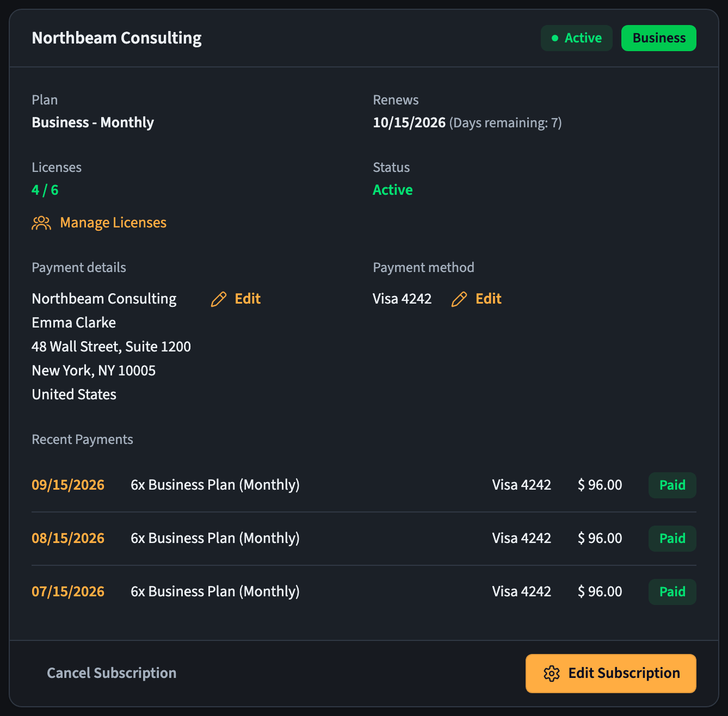Viewport: 728px width, 716px height.
Task: Click the green Business badge
Action: click(659, 38)
